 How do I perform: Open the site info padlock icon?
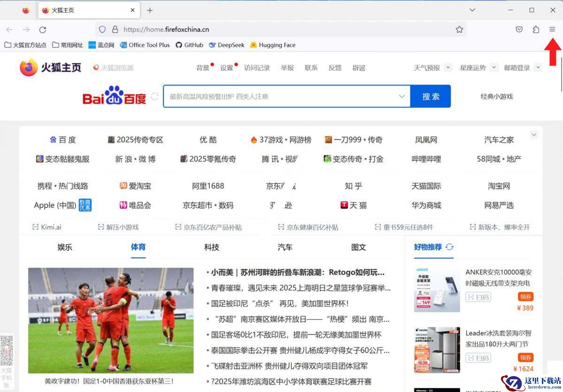point(115,30)
